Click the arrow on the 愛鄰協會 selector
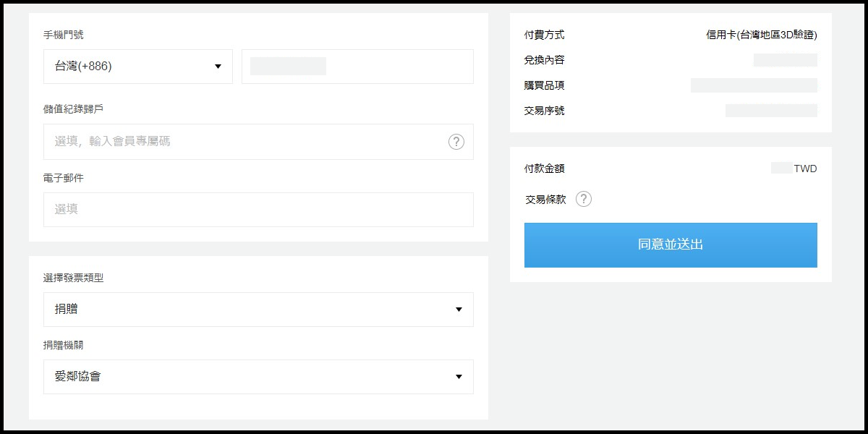 [459, 377]
